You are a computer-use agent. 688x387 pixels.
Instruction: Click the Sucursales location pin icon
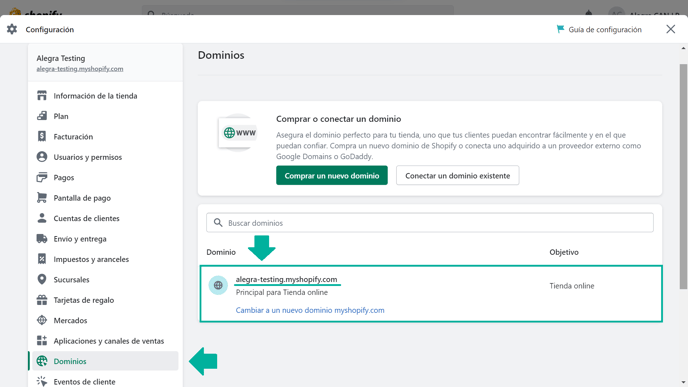(42, 280)
